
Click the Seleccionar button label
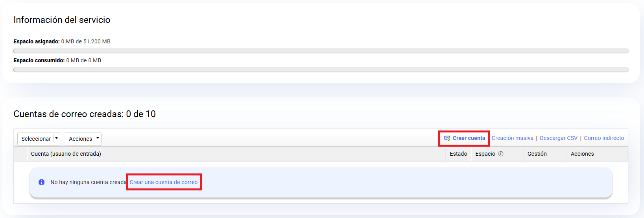pyautogui.click(x=36, y=139)
